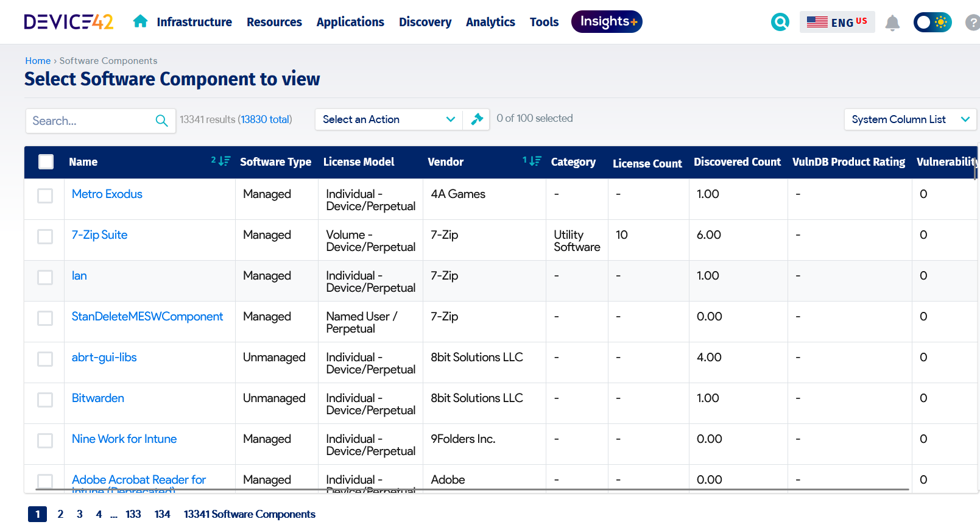The width and height of the screenshot is (980, 530).
Task: Click the Category column header
Action: 573,161
